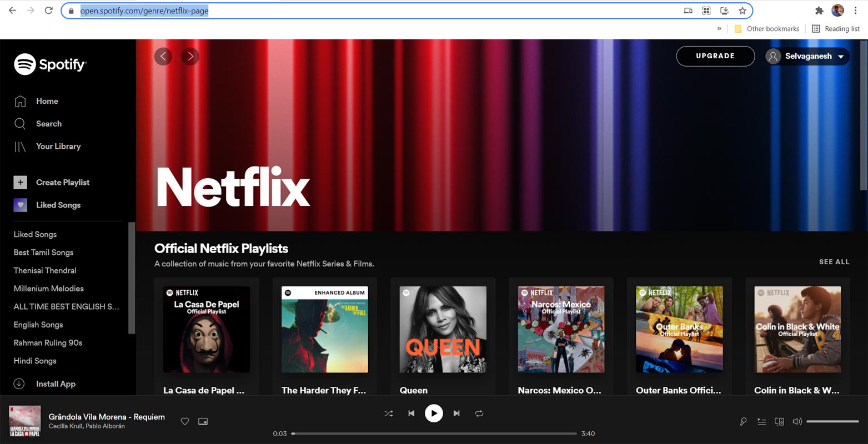Open the play queue
This screenshot has height=444, width=868.
point(761,422)
